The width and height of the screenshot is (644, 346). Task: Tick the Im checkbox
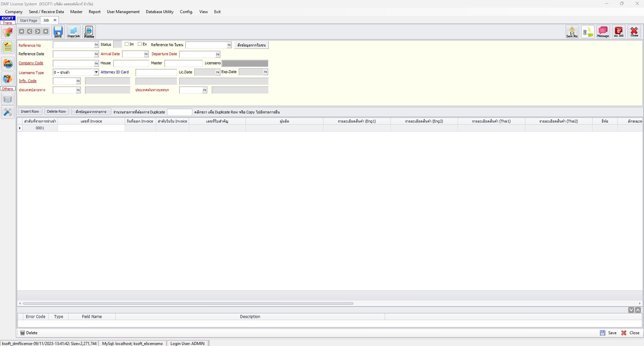127,44
